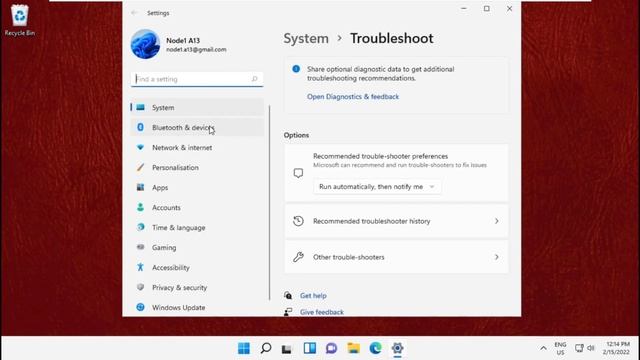Screen dimensions: 640x360
Task: Click the Settings back arrow
Action: (x=134, y=13)
